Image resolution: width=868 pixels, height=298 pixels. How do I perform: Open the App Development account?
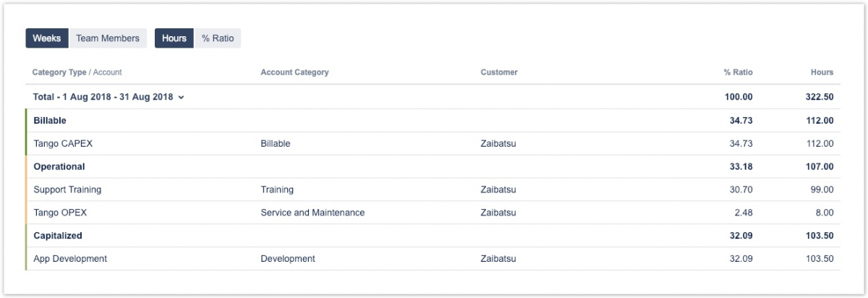point(70,259)
